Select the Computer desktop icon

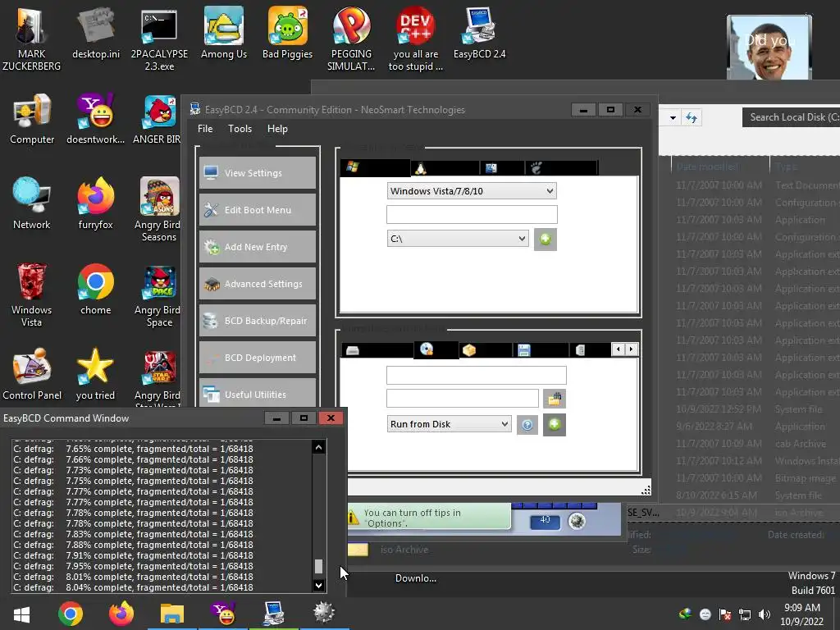32,118
